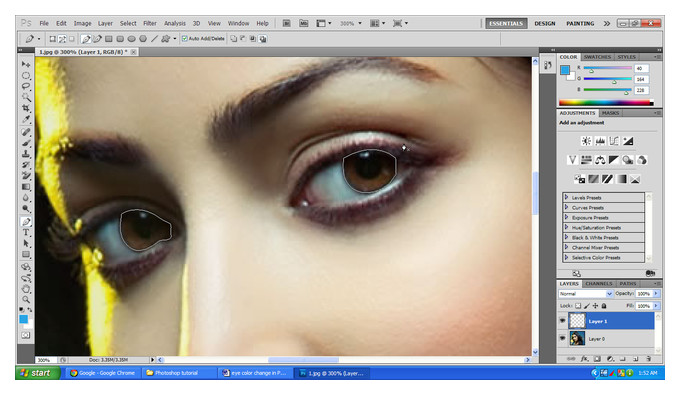Select the Lasso tool
The height and width of the screenshot is (395, 680).
(x=26, y=86)
